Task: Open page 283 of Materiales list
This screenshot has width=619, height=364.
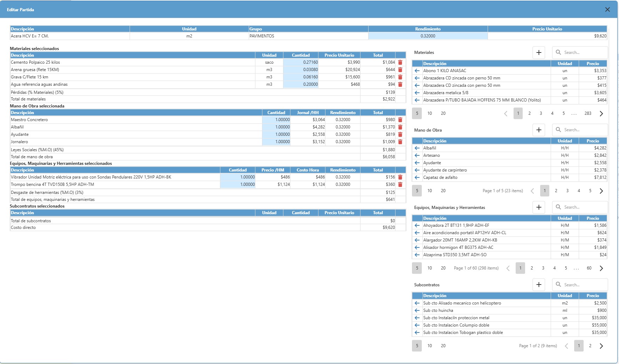Action: pos(587,113)
